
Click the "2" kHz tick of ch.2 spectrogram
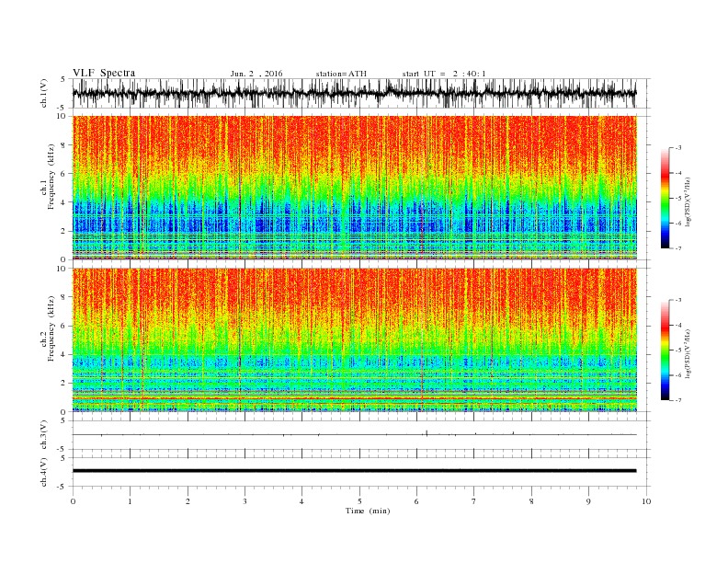[63, 384]
